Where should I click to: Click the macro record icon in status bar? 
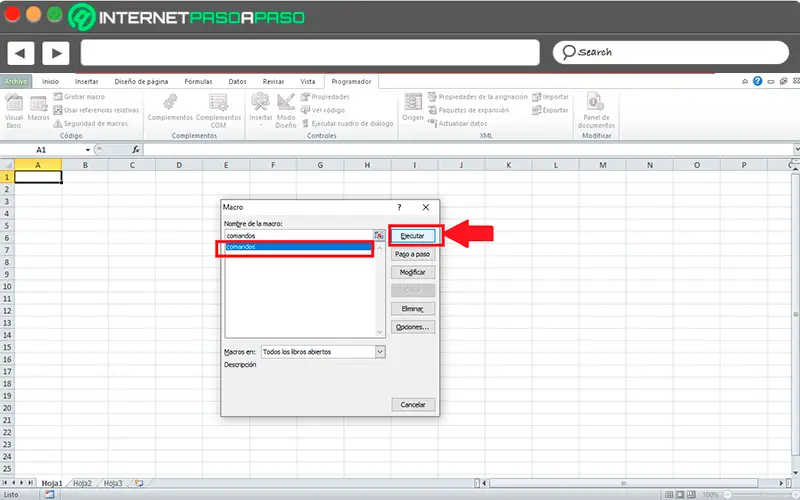(49, 494)
